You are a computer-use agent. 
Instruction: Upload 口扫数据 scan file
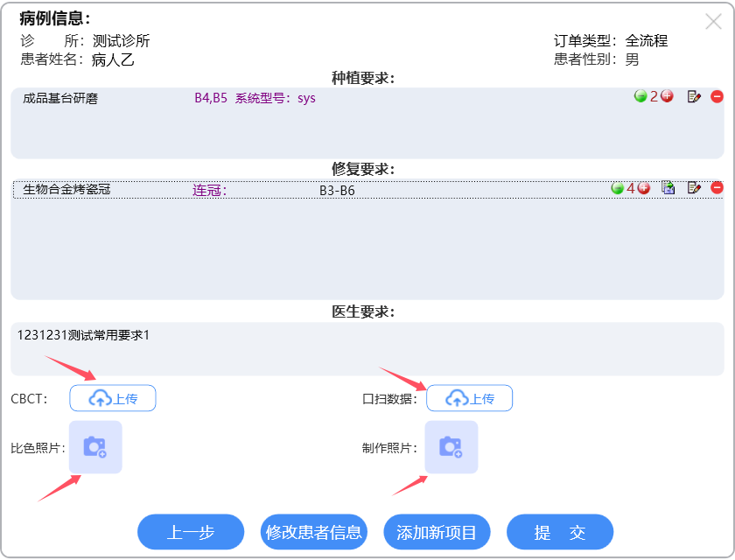(x=469, y=398)
